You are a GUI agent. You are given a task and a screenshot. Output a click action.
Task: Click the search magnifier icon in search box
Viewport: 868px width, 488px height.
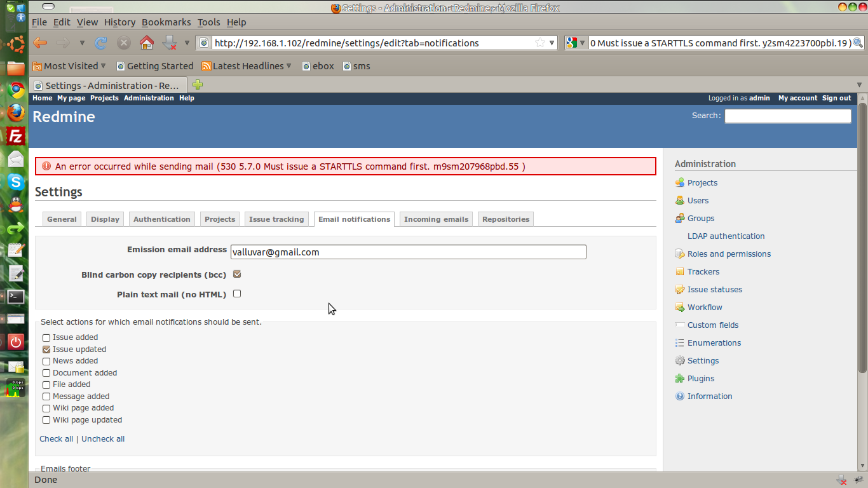click(x=858, y=43)
